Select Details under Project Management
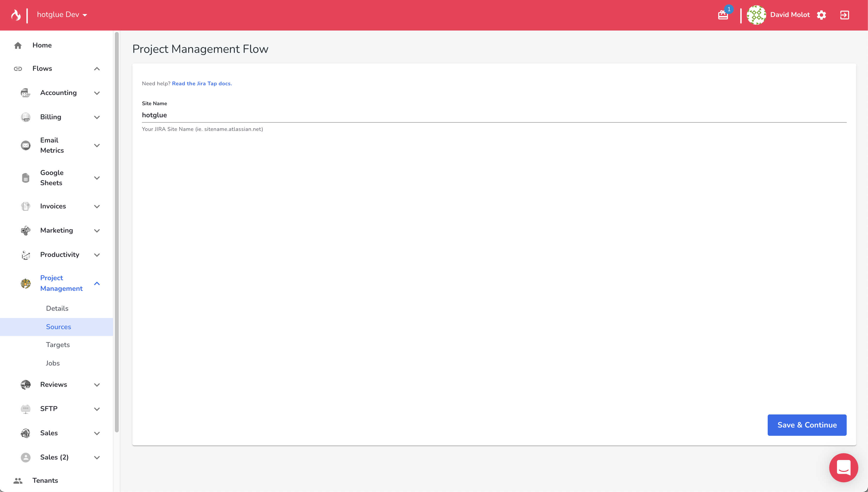 click(x=57, y=308)
